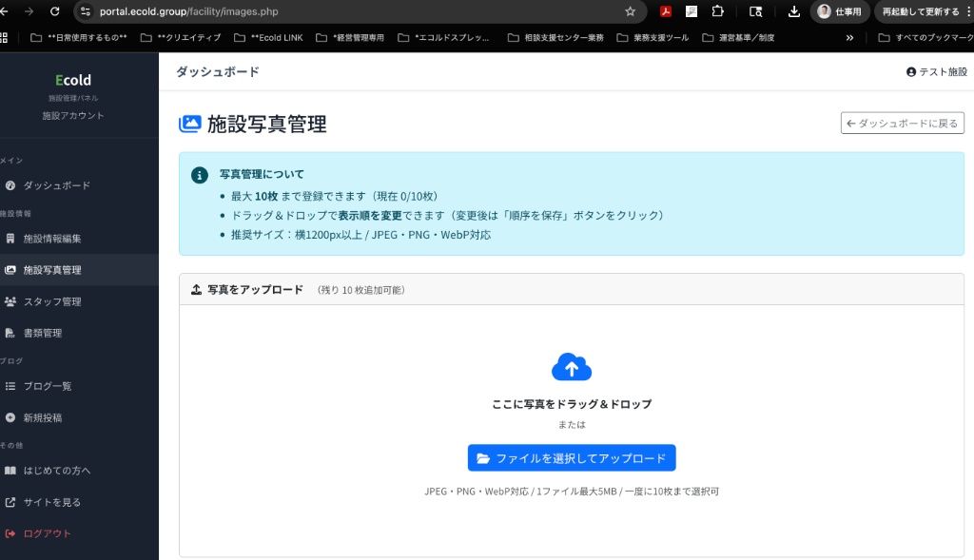Open *エコルドスプレッ... bookmark folder
The height and width of the screenshot is (560, 974).
click(x=444, y=37)
